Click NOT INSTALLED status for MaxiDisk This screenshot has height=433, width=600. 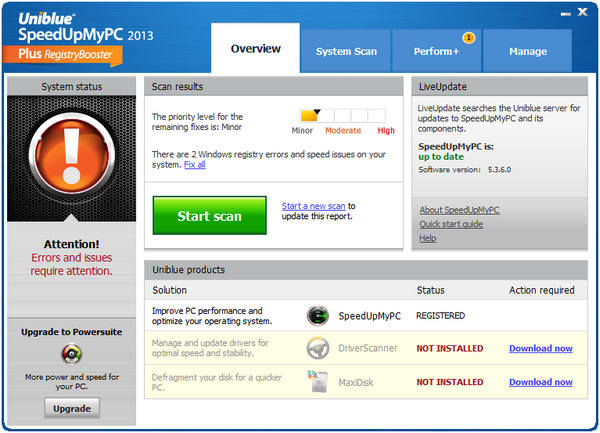point(450,382)
